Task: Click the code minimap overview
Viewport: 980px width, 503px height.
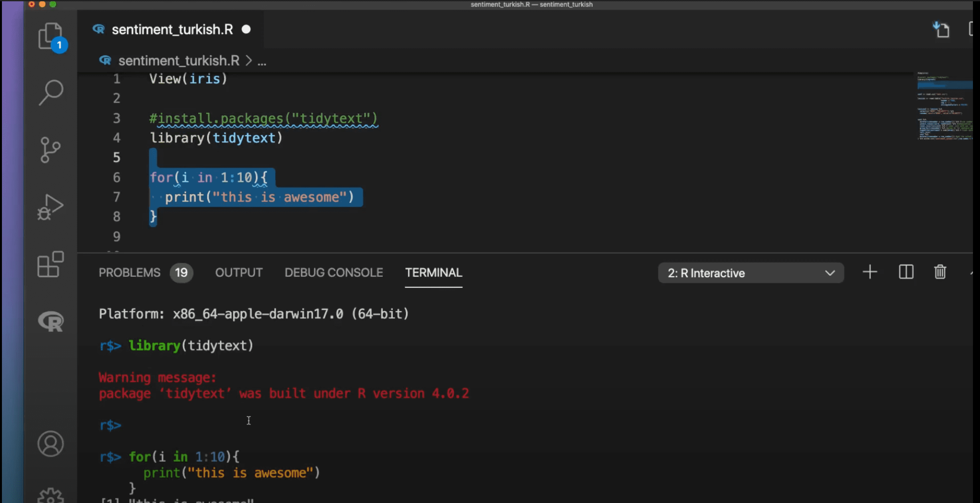Action: [x=945, y=107]
